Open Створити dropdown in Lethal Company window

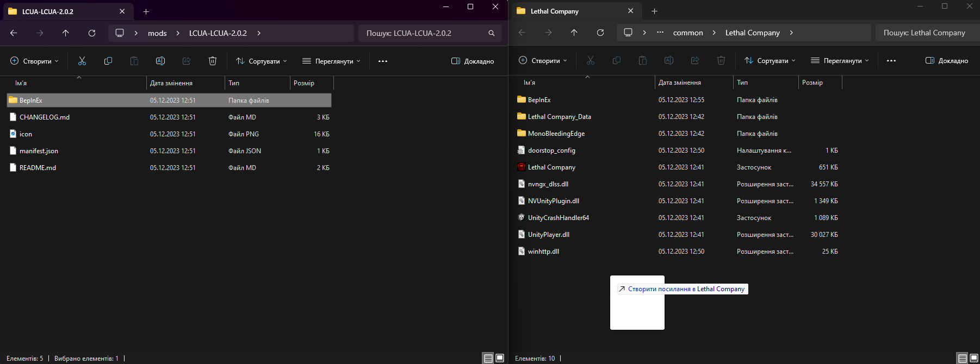coord(543,60)
